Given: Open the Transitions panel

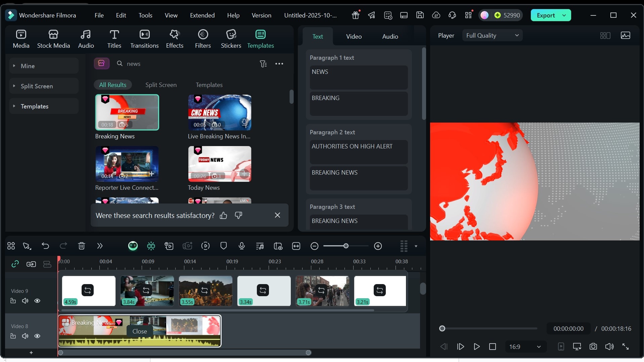Looking at the screenshot, I should (x=144, y=39).
